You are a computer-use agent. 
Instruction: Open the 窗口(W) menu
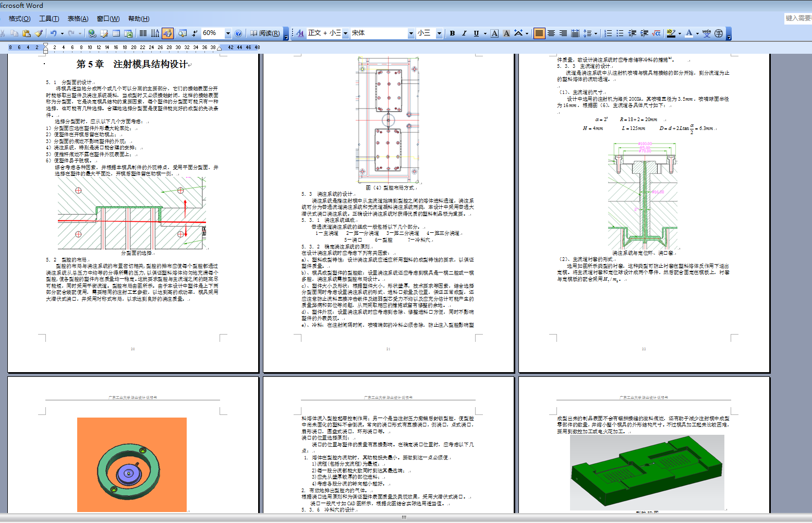click(x=108, y=19)
